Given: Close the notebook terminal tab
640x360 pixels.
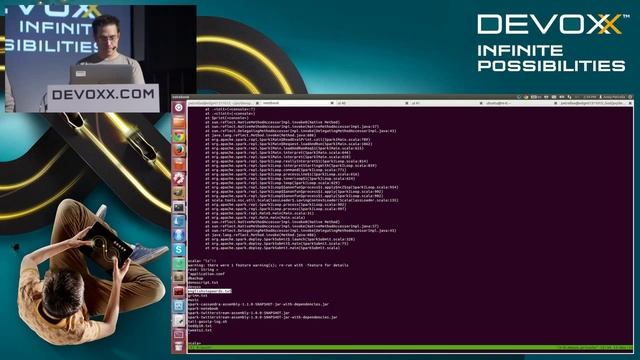Looking at the screenshot, I should [332, 103].
